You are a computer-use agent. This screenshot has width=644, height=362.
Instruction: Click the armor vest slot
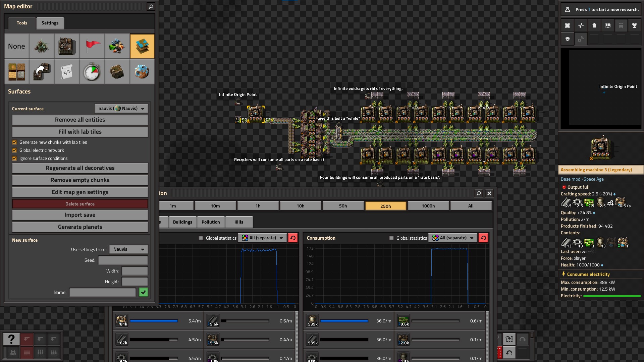13,353
